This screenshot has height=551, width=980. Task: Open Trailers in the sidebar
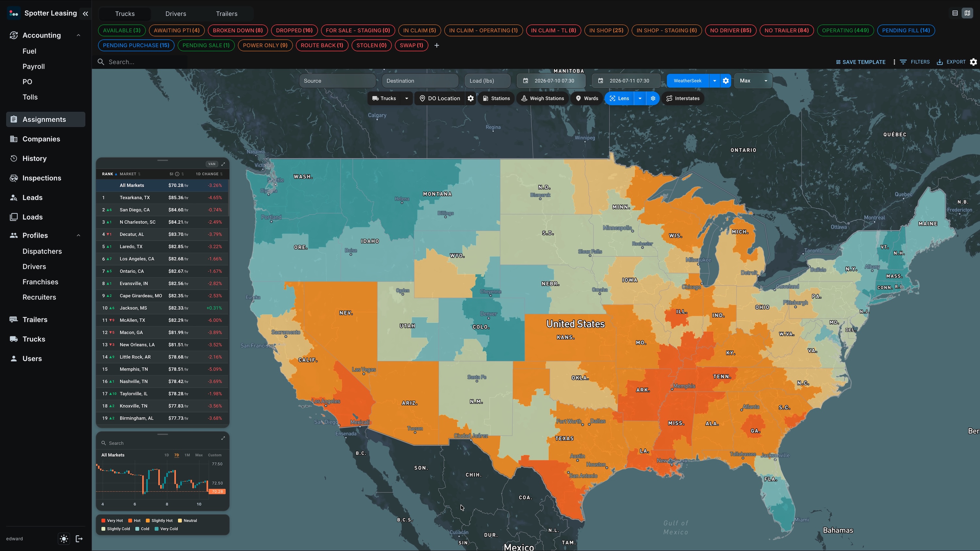click(x=46, y=320)
